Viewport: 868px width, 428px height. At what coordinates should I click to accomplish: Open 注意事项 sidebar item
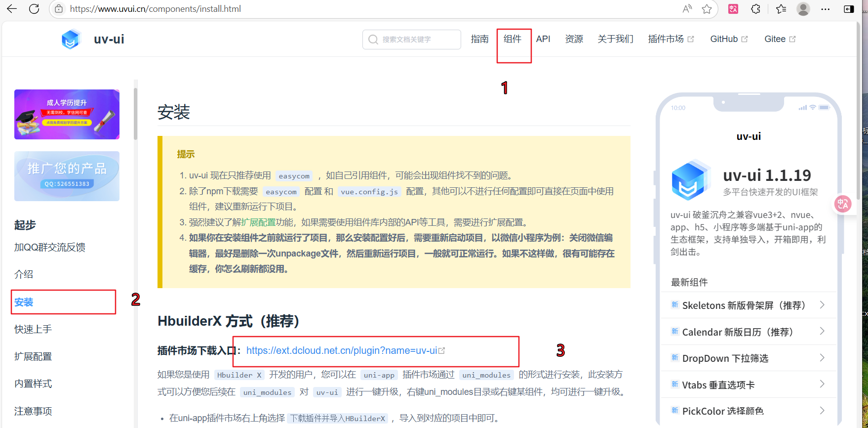33,411
